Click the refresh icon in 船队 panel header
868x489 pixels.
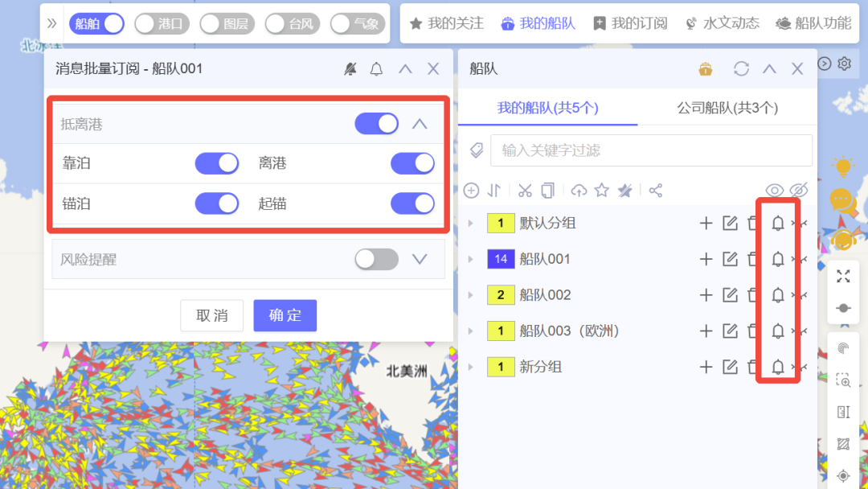click(x=741, y=69)
